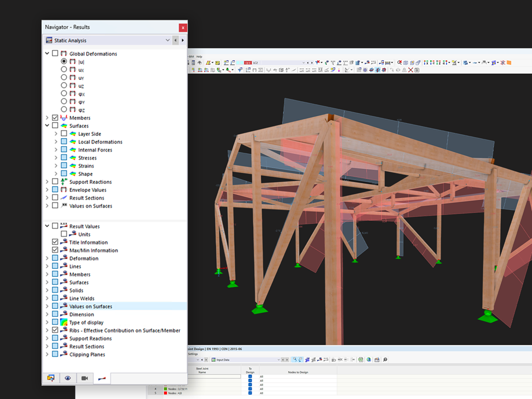Click the red X delete icon on the second toolbar
532x399 pixels.
click(x=411, y=70)
